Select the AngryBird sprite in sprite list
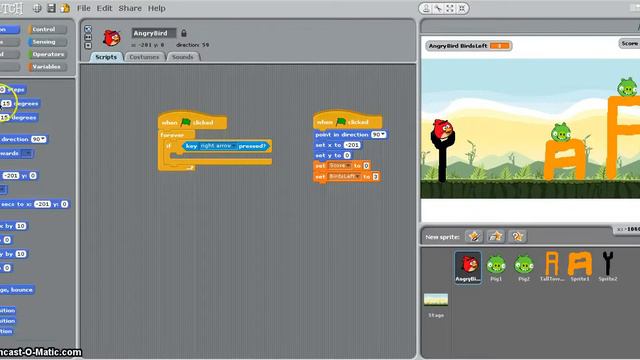This screenshot has height=360, width=640. pyautogui.click(x=468, y=267)
